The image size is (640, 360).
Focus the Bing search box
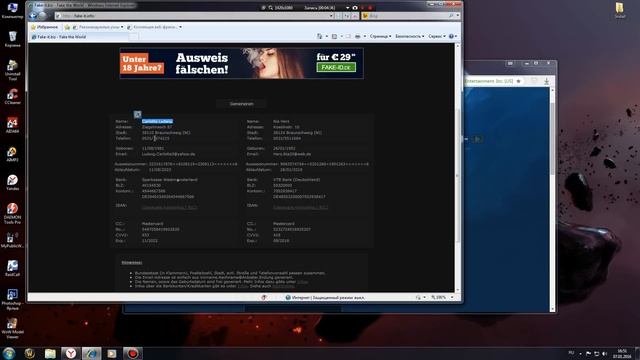click(x=406, y=16)
